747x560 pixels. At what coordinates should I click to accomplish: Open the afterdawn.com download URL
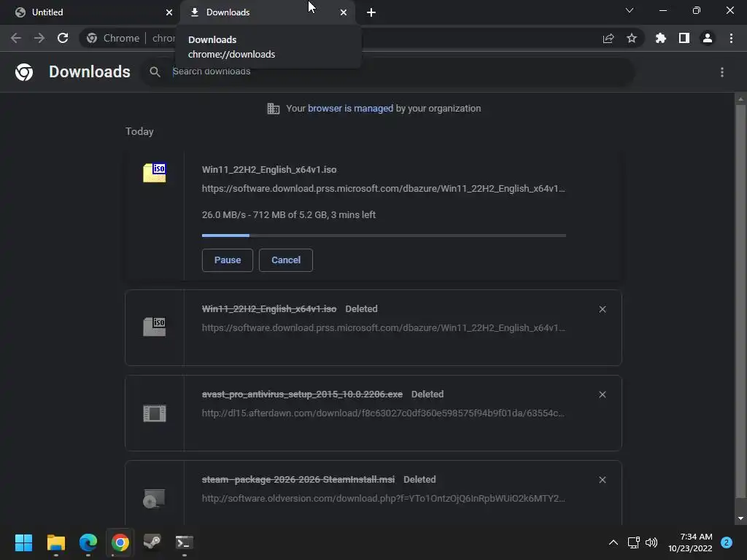click(x=384, y=413)
